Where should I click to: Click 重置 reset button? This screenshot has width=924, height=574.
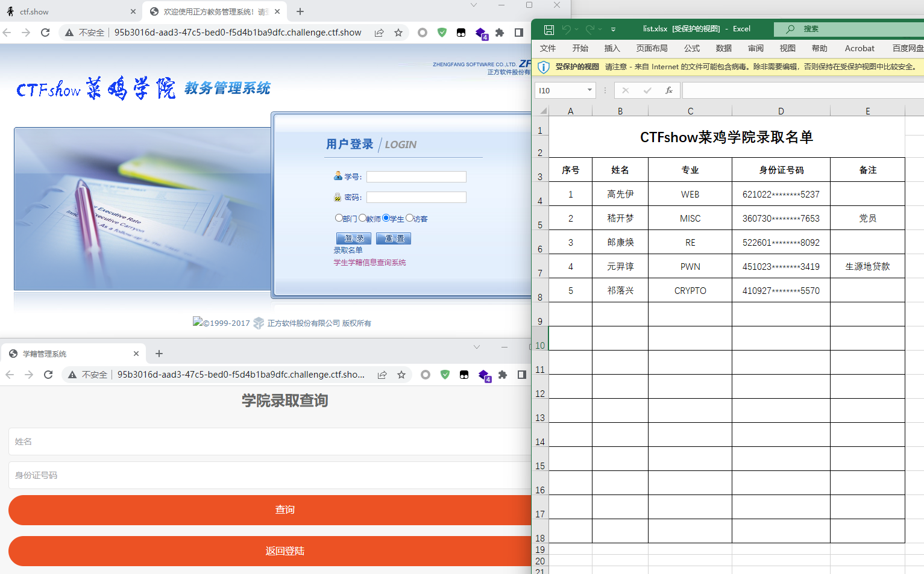(394, 239)
